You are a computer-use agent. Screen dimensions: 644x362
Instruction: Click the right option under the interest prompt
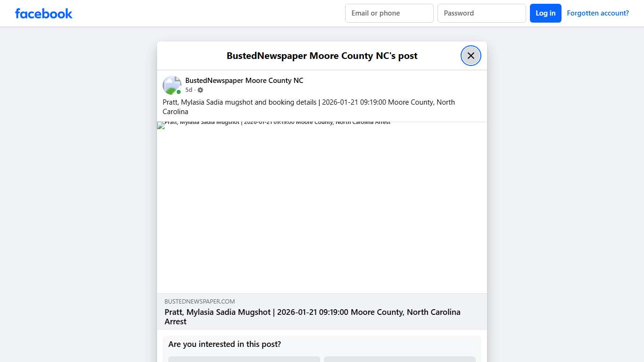point(400,360)
